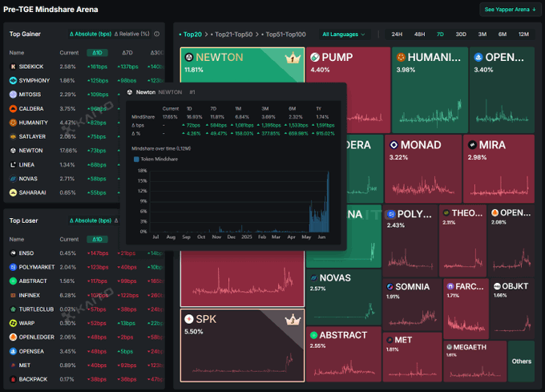Sort Top Loser by the Δ1D column
545x392 pixels.
95,239
